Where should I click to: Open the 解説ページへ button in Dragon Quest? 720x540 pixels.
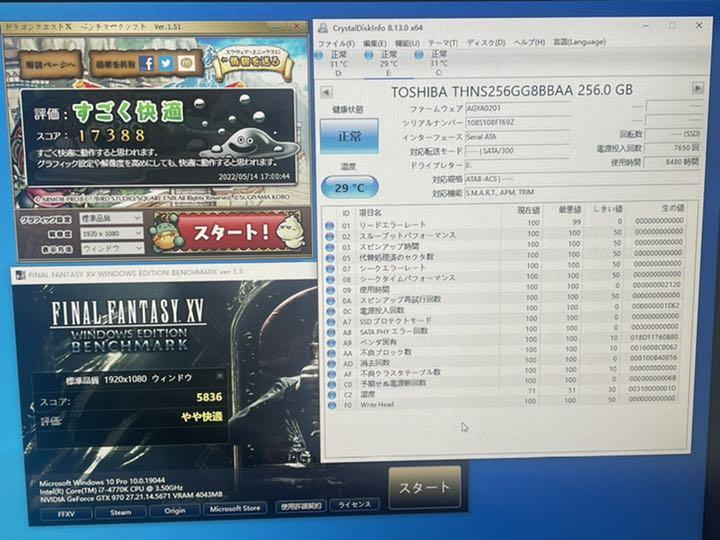(x=50, y=65)
